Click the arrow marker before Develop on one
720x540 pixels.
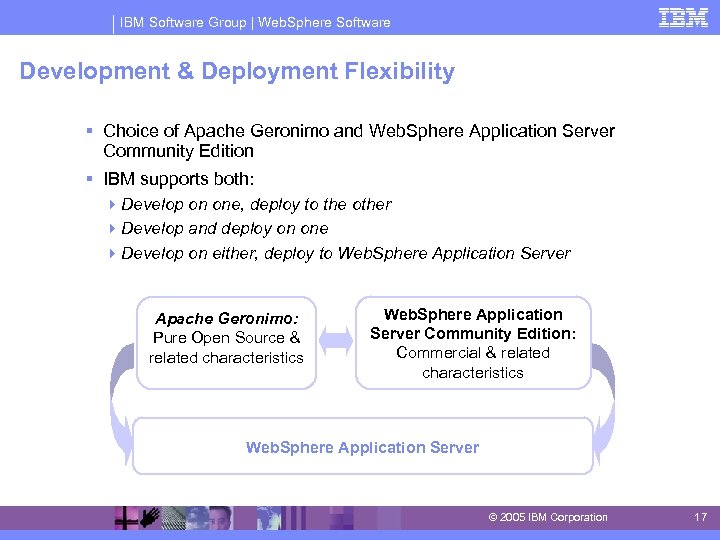(x=112, y=205)
